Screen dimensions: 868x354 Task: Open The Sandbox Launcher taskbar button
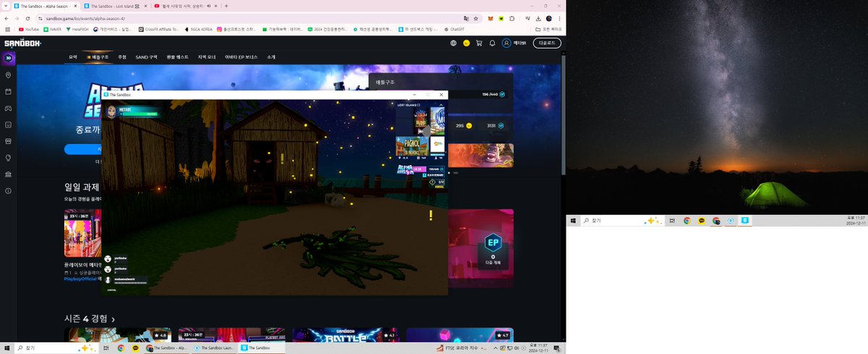point(213,348)
